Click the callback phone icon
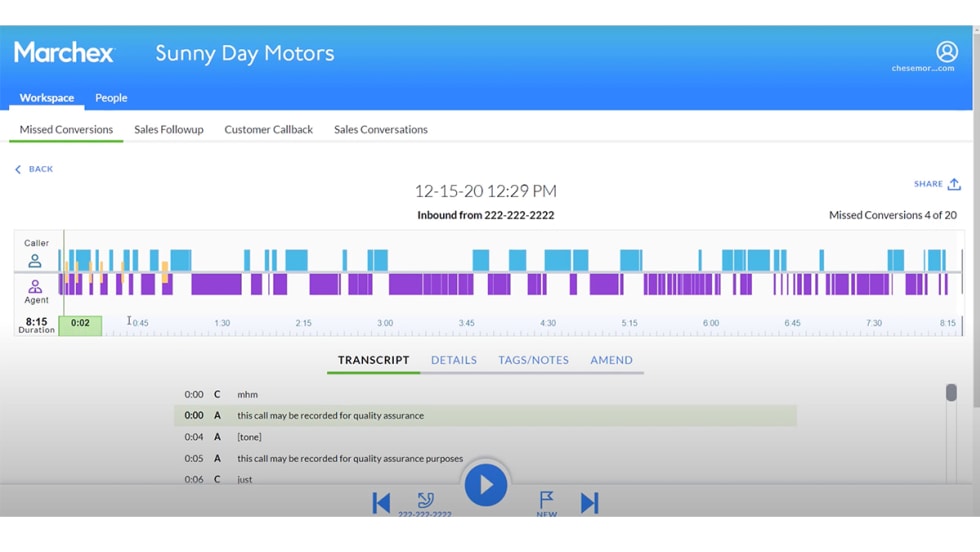The width and height of the screenshot is (980, 552). point(425,499)
